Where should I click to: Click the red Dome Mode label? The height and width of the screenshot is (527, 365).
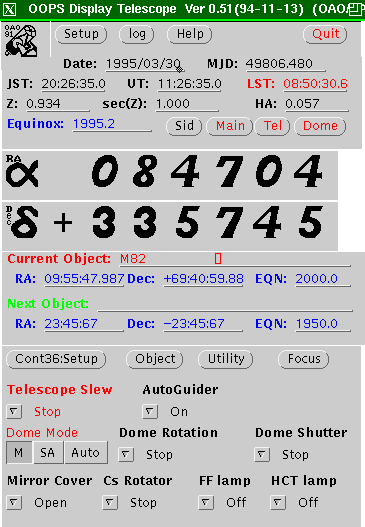coord(42,433)
